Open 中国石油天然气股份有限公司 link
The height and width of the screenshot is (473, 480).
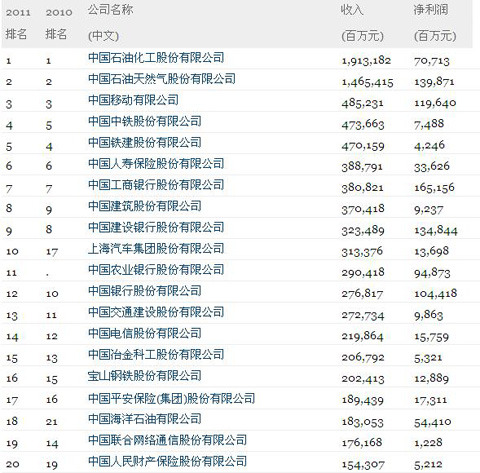coord(162,79)
